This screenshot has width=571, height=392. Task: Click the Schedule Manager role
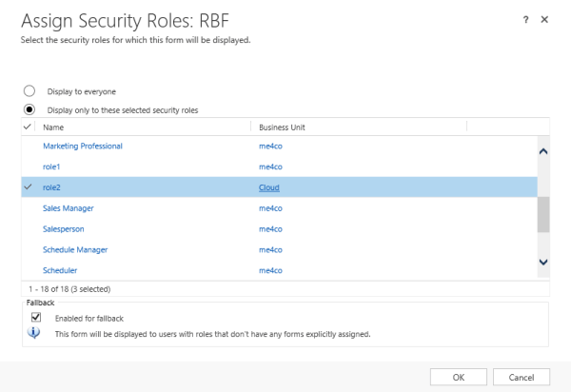pyautogui.click(x=75, y=249)
